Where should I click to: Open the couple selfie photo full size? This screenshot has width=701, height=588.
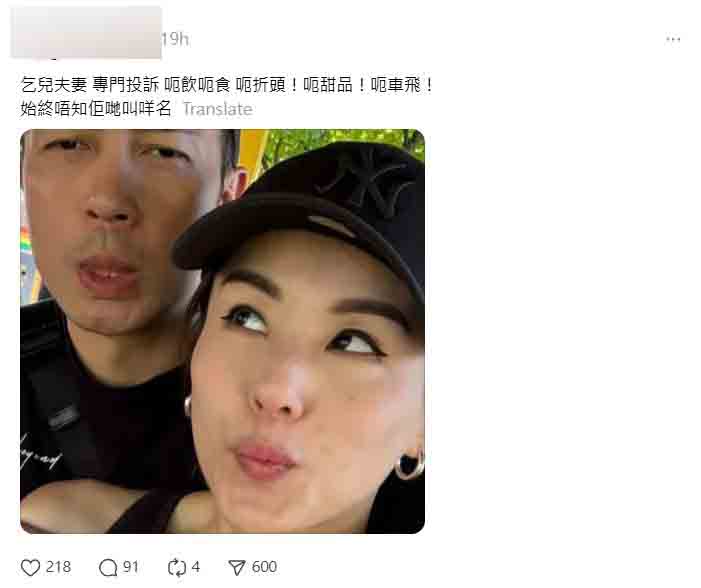click(223, 331)
